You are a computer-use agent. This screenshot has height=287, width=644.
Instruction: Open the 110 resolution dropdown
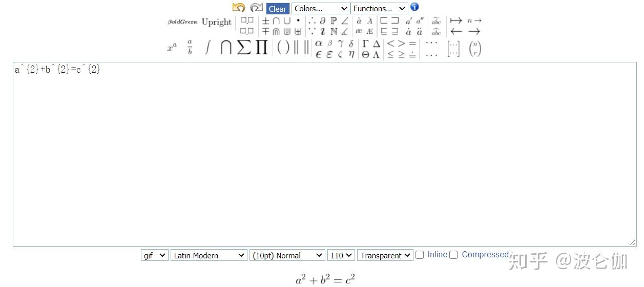341,255
